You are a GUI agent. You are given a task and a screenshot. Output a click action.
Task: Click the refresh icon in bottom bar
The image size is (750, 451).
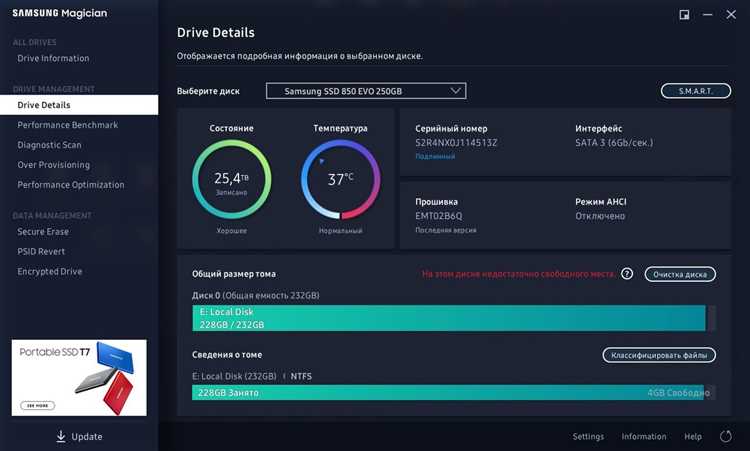[726, 436]
